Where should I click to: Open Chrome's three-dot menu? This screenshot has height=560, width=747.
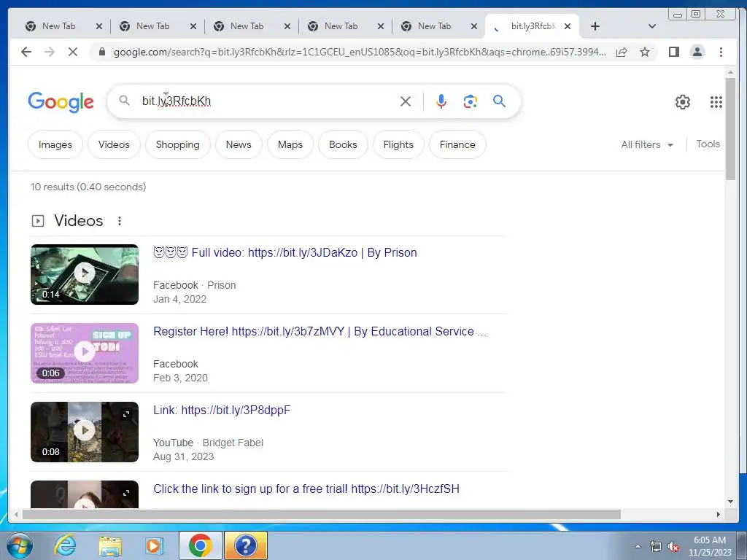[x=721, y=52]
